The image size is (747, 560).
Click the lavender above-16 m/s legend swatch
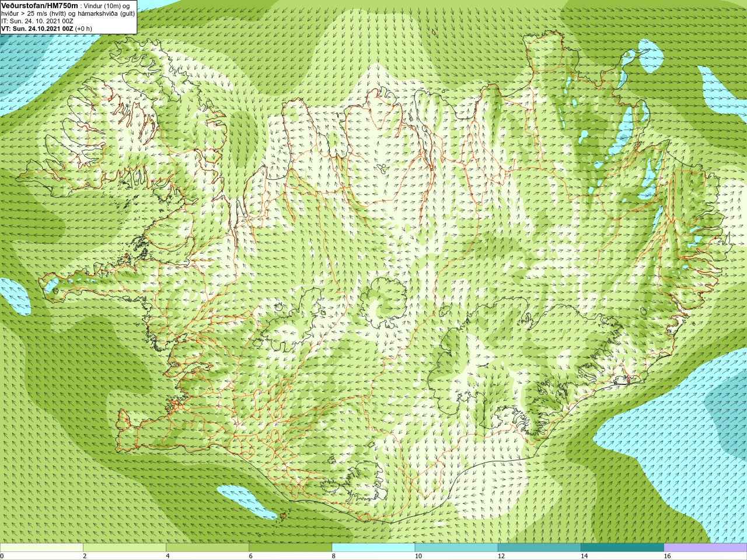(x=706, y=548)
